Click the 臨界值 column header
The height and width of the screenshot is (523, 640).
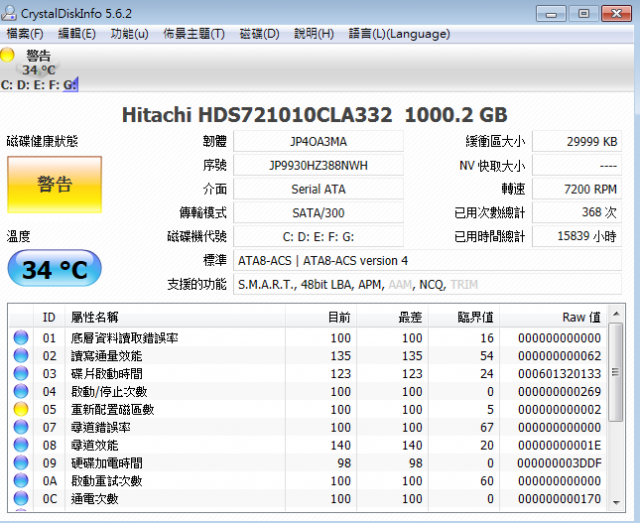464,317
